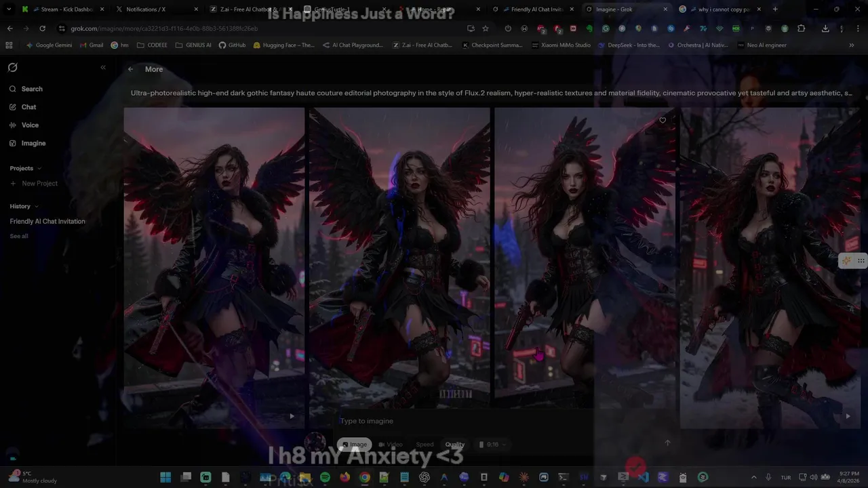Open the apps grid in the bookmarks bar
The image size is (868, 488).
click(x=9, y=45)
